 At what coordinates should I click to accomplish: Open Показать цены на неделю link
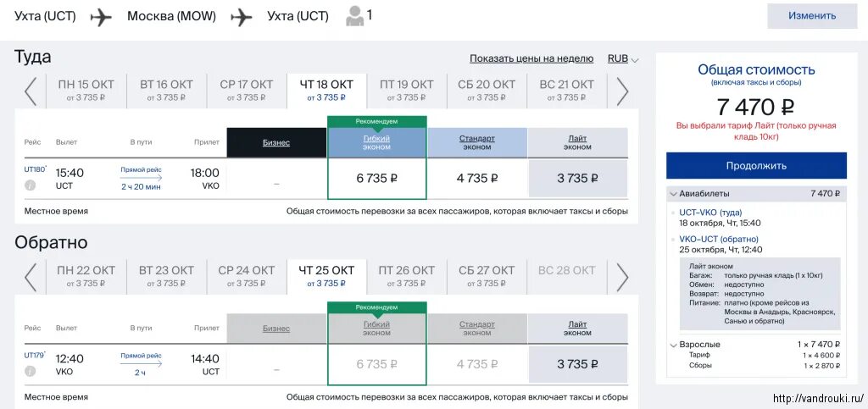click(x=531, y=58)
